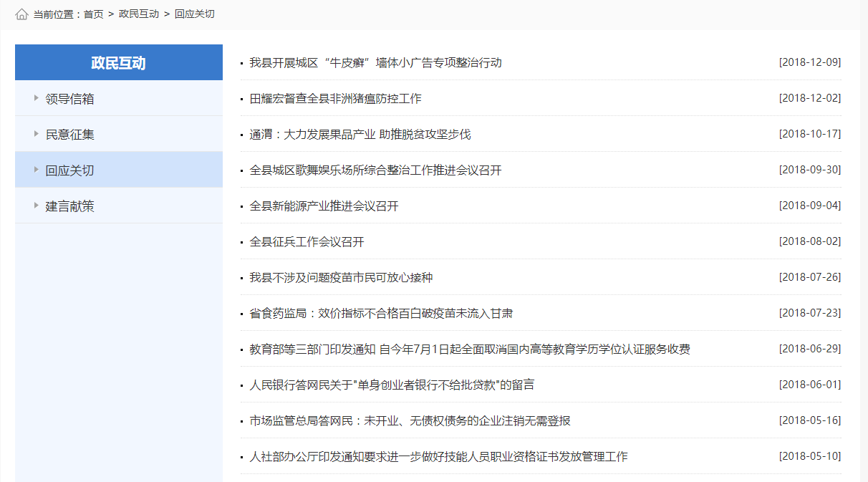Open 省食药监局 百白破疫苗 article
This screenshot has height=482, width=868.
[x=381, y=314]
